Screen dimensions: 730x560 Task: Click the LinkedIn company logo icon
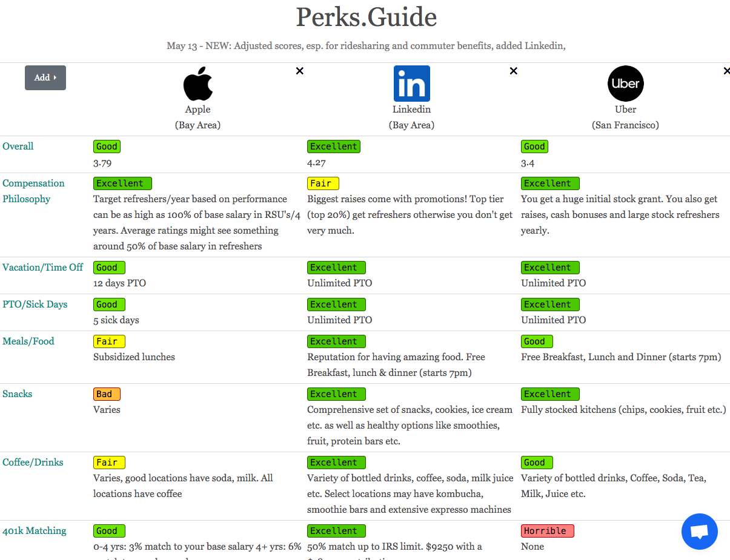coord(411,83)
